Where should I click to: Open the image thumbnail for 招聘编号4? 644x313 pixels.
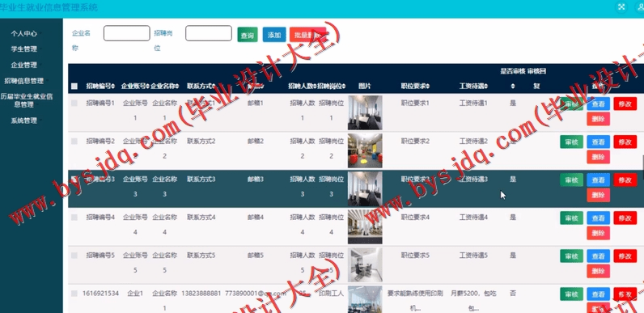[365, 226]
